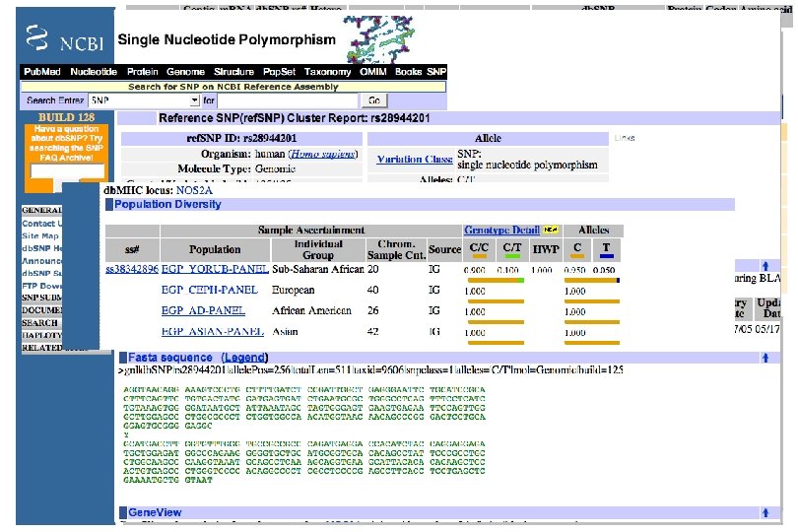Click the 'African American' group cell
Viewport: 798px width, 532px height.
pyautogui.click(x=311, y=310)
